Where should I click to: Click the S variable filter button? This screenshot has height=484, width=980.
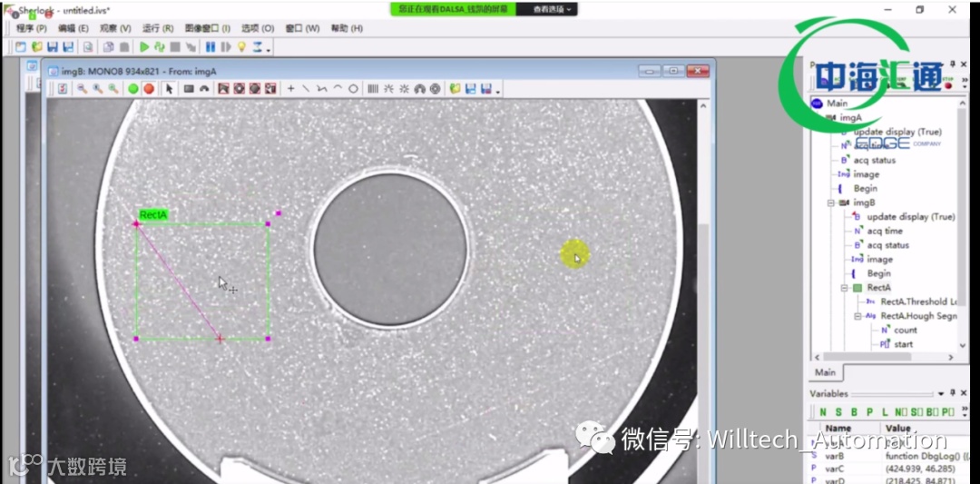(838, 412)
